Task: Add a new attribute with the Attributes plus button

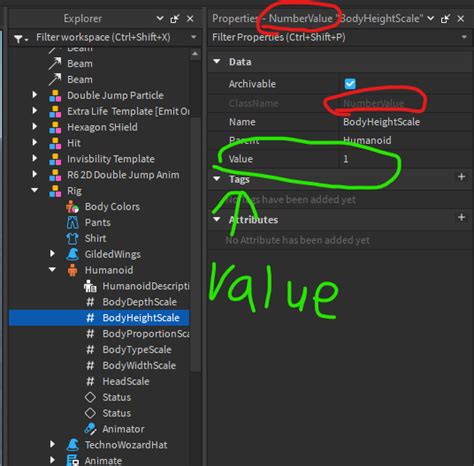Action: click(461, 217)
